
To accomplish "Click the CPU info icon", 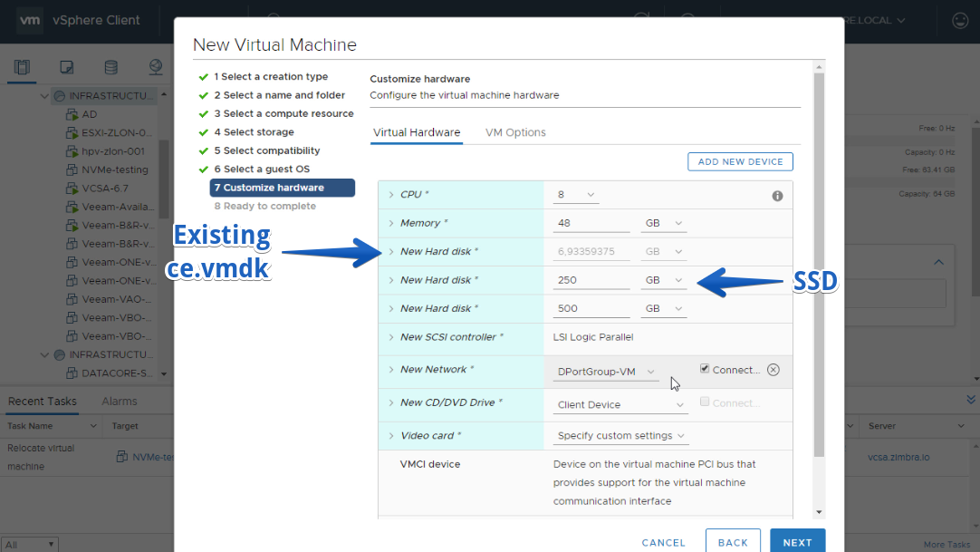I will click(777, 197).
